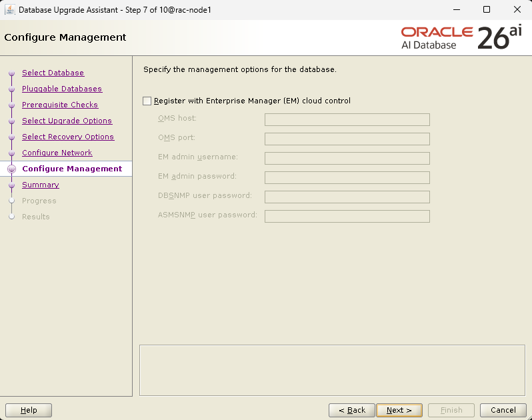Open the Select Database step
The width and height of the screenshot is (532, 420).
coord(53,73)
